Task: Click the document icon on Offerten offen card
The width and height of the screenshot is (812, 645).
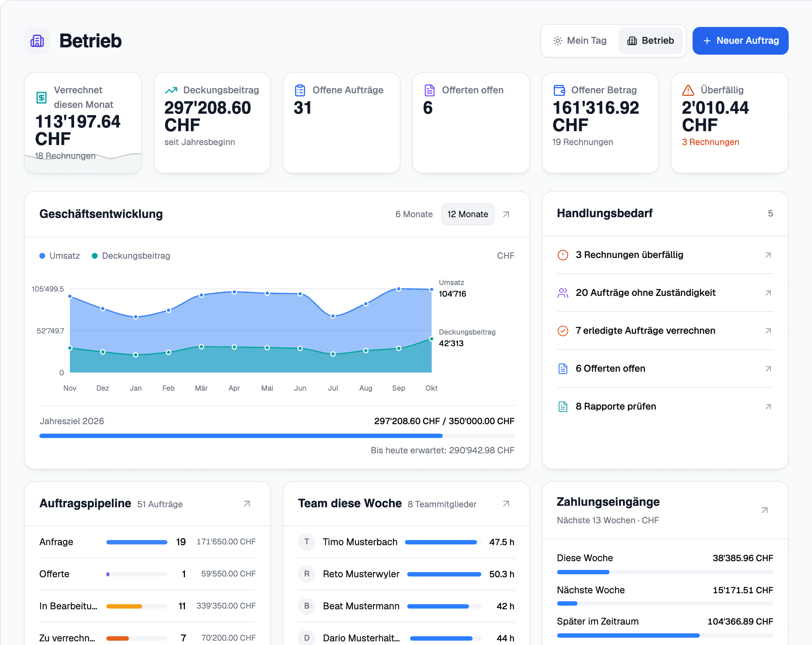Action: [429, 90]
